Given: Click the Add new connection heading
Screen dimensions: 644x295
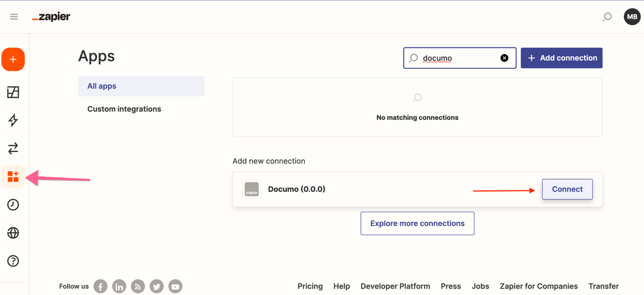Looking at the screenshot, I should [x=269, y=161].
